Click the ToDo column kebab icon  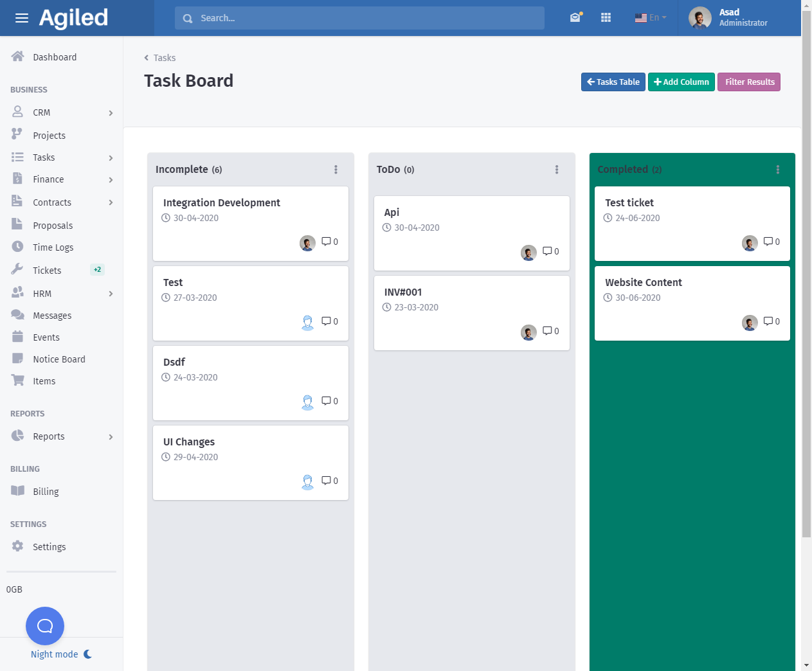(557, 170)
